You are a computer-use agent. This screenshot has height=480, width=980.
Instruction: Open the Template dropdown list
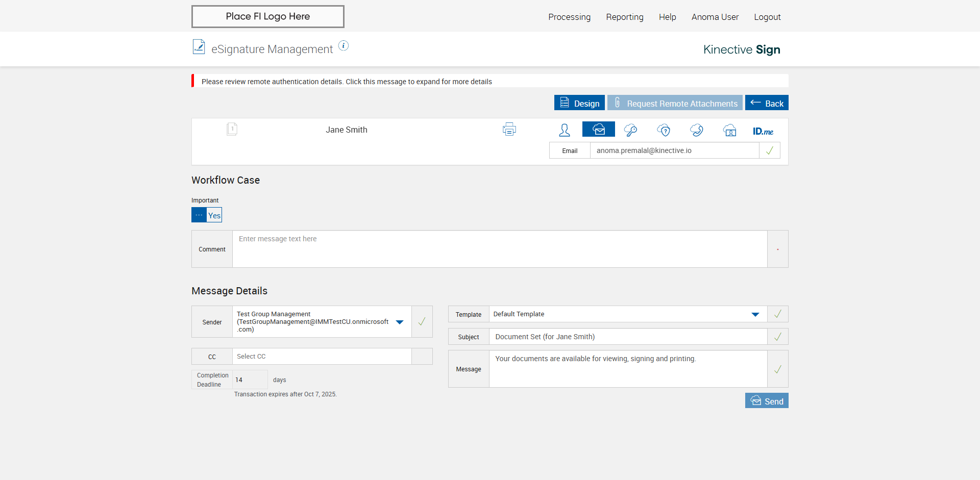pos(755,314)
